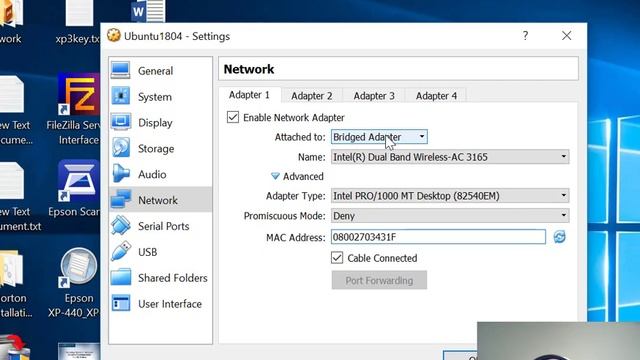Select the Storage disk icon
This screenshot has width=640, height=360.
tap(121, 148)
